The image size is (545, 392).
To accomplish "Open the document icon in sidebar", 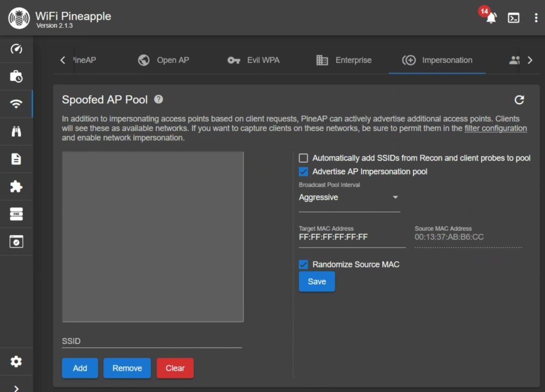I will click(x=16, y=159).
